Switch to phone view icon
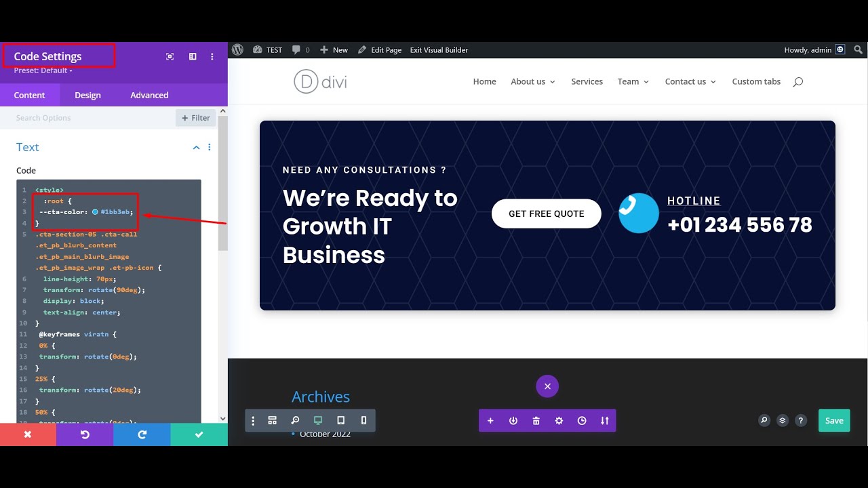868x488 pixels. (x=363, y=420)
